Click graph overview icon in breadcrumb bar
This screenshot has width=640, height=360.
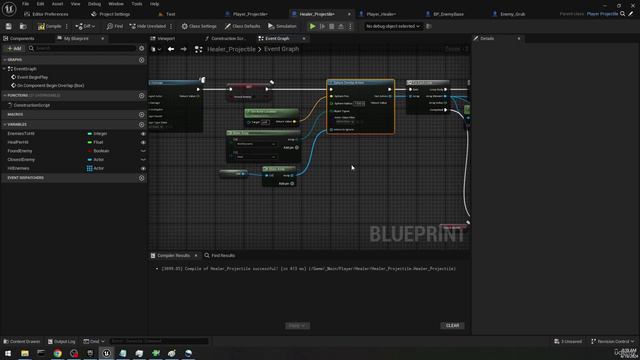[x=198, y=49]
